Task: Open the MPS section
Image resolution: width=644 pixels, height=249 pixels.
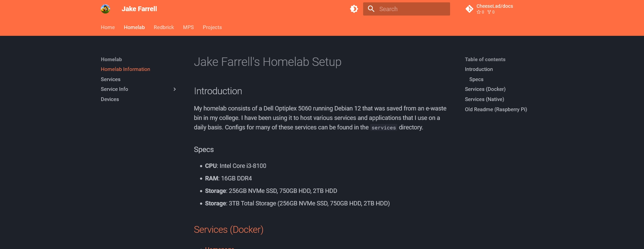Action: tap(188, 27)
